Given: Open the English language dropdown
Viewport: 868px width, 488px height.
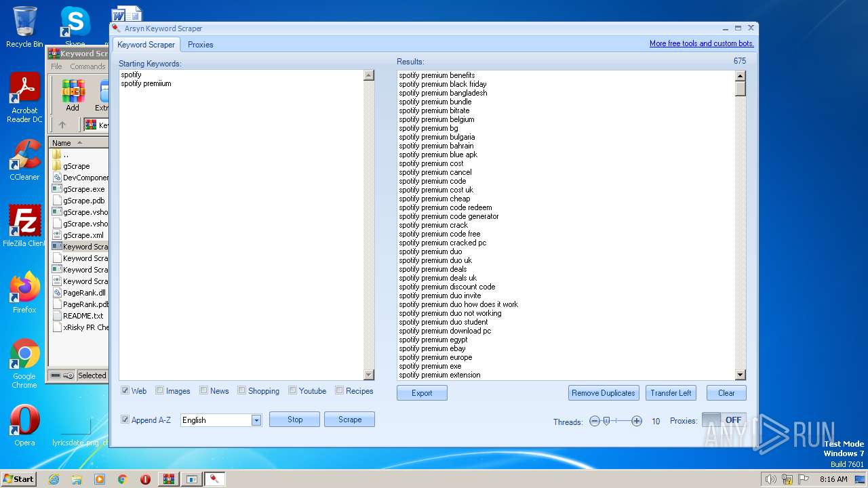Looking at the screenshot, I should 256,420.
